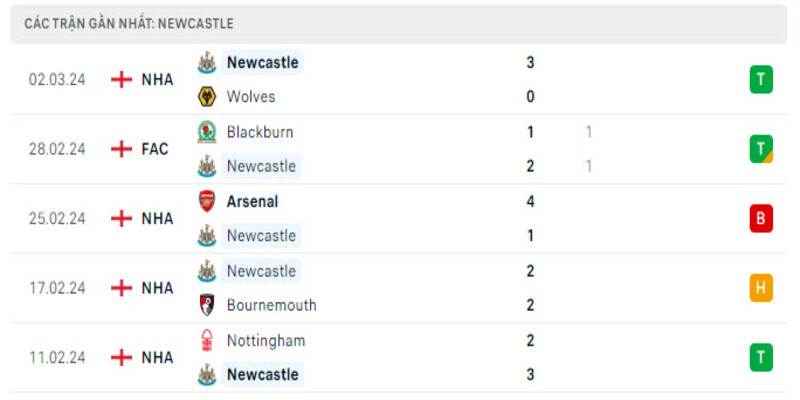Open the Wolves team link
This screenshot has height=400, width=800.
tap(251, 97)
